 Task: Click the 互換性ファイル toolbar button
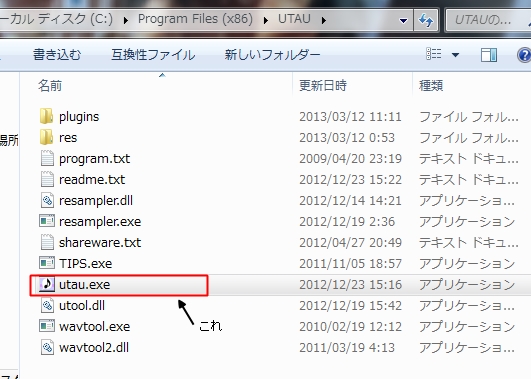[153, 55]
